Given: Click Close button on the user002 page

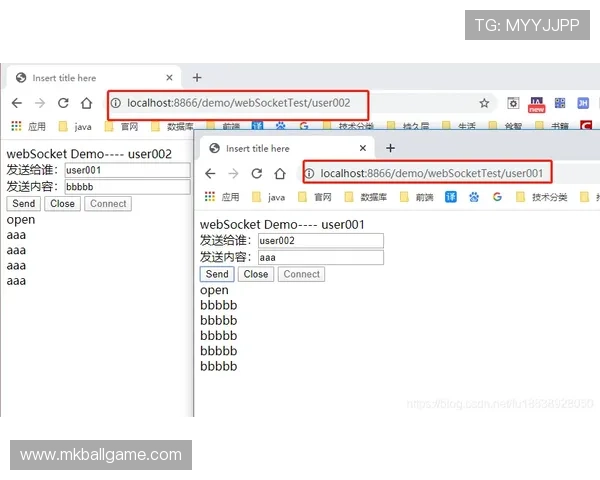Looking at the screenshot, I should click(62, 203).
